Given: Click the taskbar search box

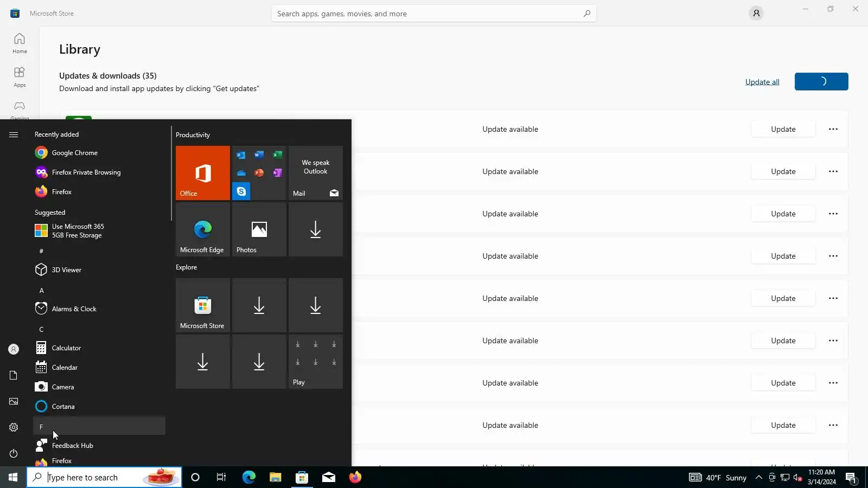Looking at the screenshot, I should 104,477.
